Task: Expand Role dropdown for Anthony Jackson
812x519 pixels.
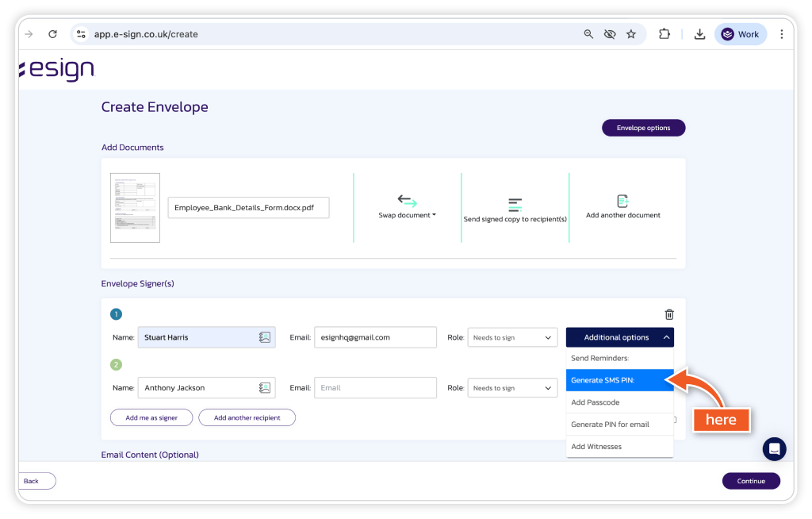Action: tap(512, 388)
